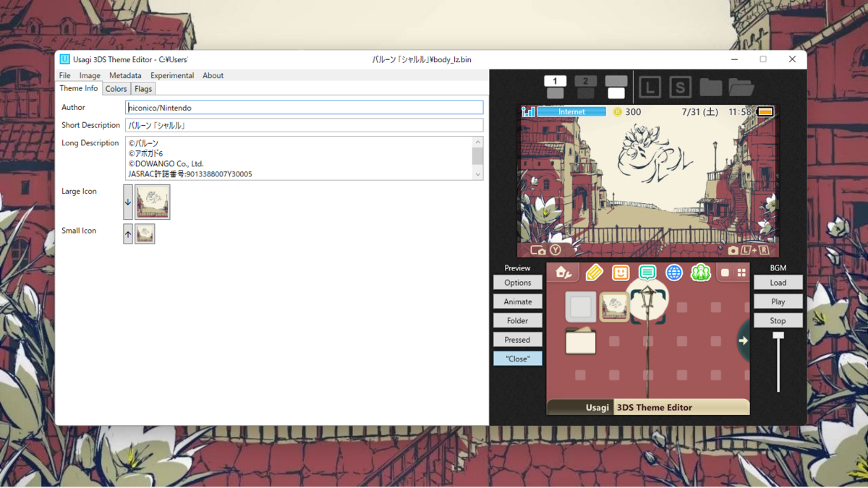
Task: Click the Long Description scroll down arrow
Action: tap(477, 174)
